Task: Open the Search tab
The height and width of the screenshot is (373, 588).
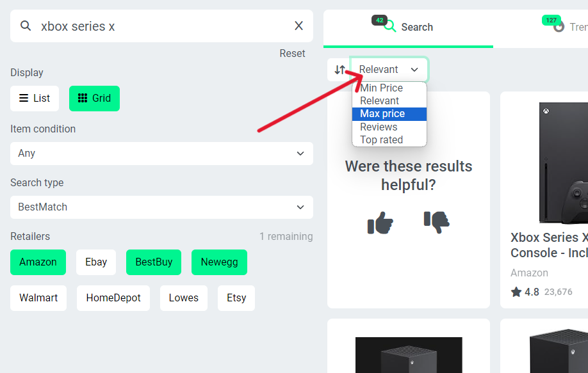Action: pyautogui.click(x=409, y=28)
